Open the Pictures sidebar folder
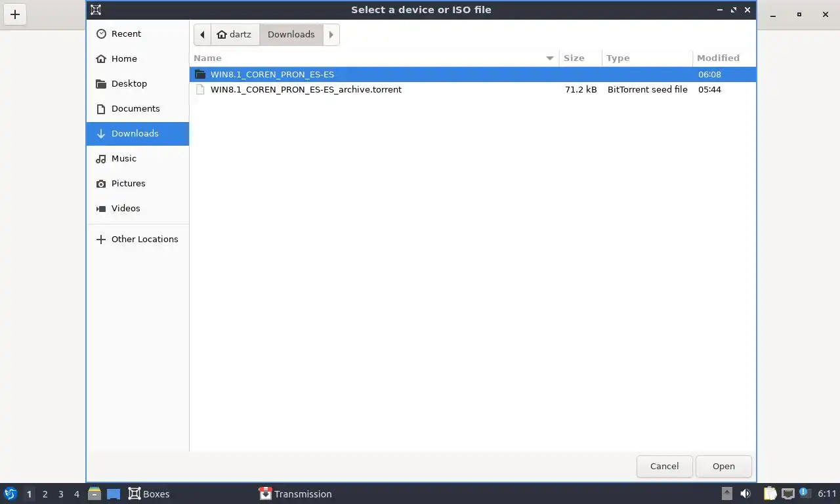Viewport: 840px width, 504px height. click(x=137, y=183)
